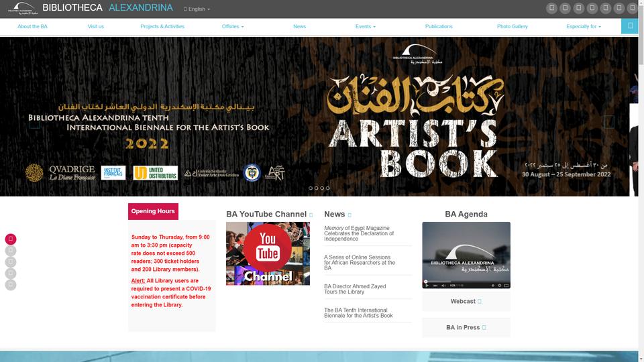
Task: Click the blue search icon button
Action: 630,26
